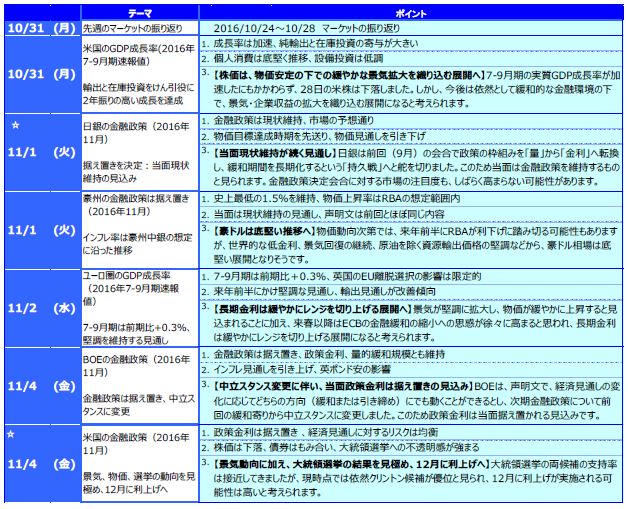Select the 先週のマーケットの振り返り theme cell
The height and width of the screenshot is (509, 628).
(133, 26)
